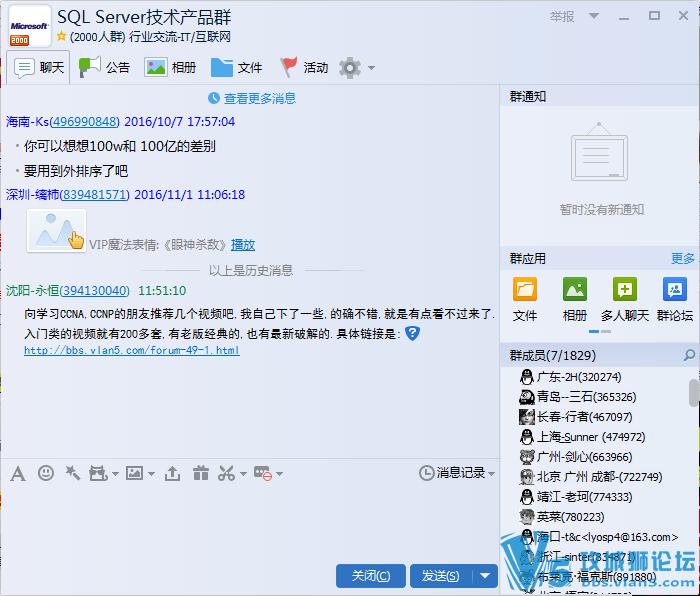
Task: Search group members magnifier icon
Action: pos(689,355)
